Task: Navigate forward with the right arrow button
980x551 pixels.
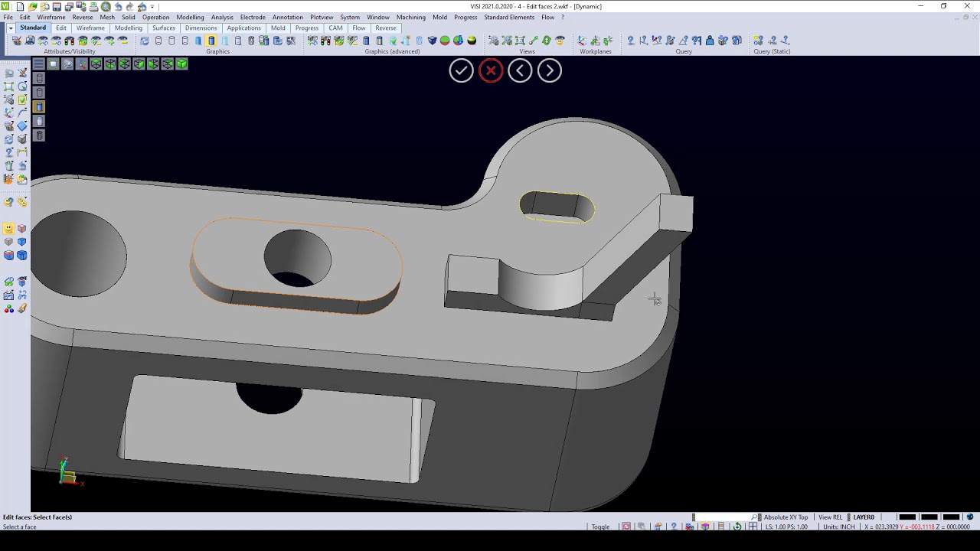Action: [x=549, y=70]
